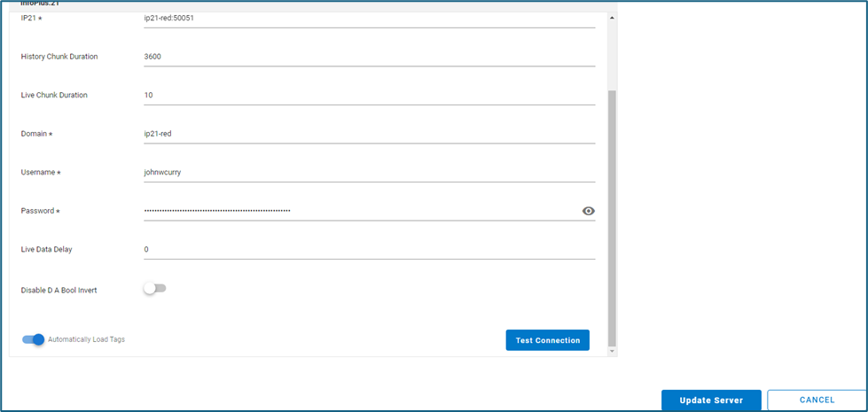Click the Test Connection button
Viewport: 868px width, 412px height.
(x=547, y=340)
